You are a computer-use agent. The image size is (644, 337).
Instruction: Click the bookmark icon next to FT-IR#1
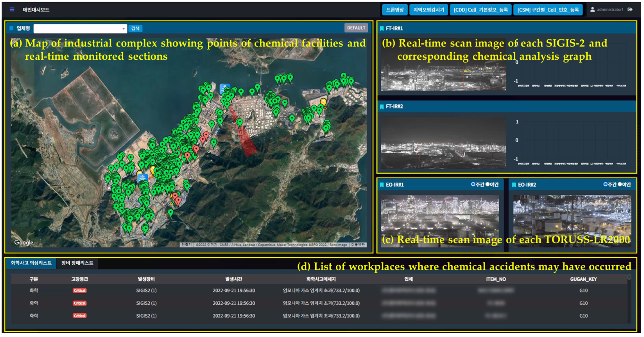pyautogui.click(x=382, y=29)
